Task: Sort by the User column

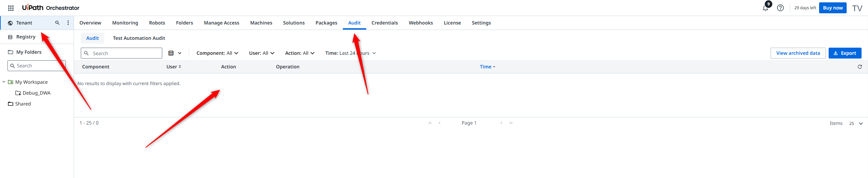Action: pos(174,67)
